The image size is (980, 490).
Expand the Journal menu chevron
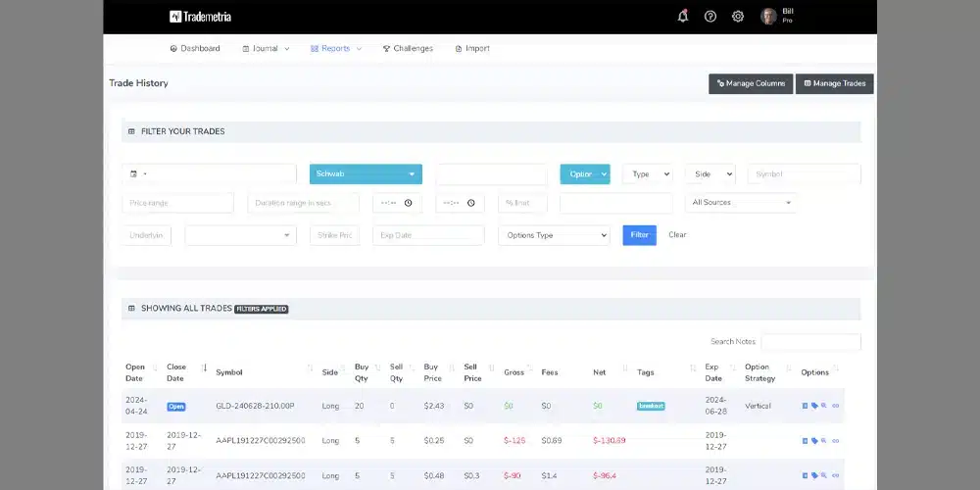coord(287,49)
